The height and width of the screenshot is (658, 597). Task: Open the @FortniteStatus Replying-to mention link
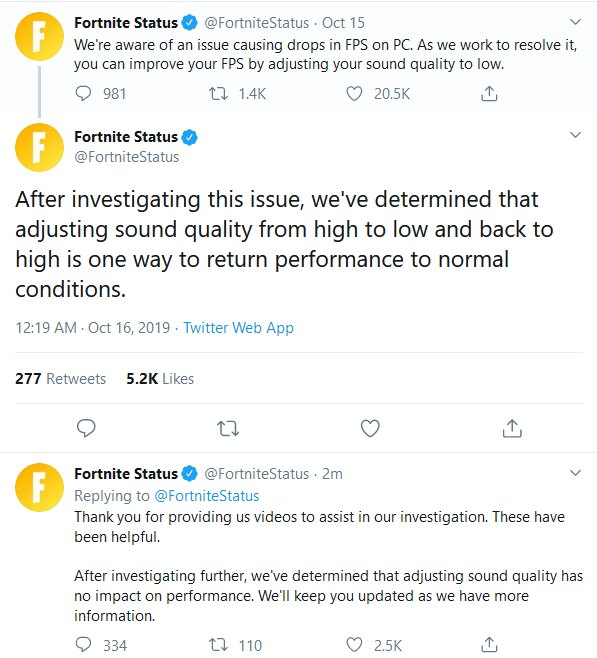pyautogui.click(x=207, y=496)
